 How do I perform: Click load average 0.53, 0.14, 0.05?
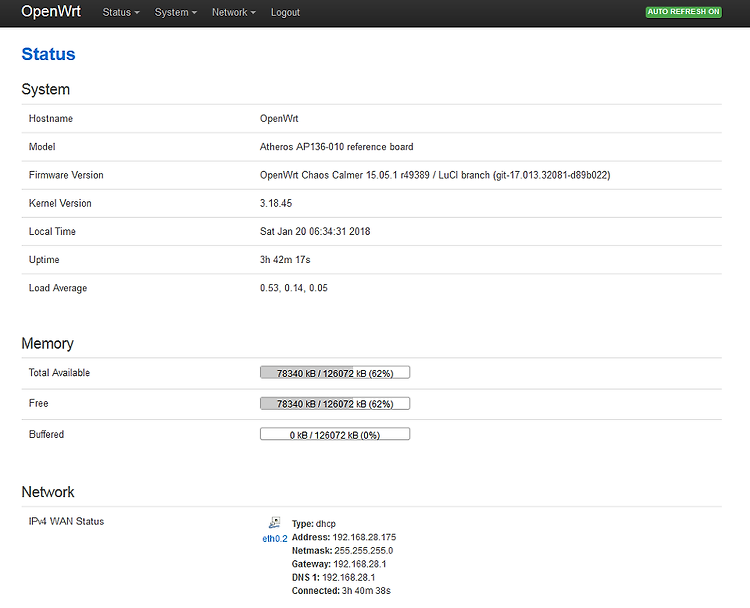(x=294, y=288)
